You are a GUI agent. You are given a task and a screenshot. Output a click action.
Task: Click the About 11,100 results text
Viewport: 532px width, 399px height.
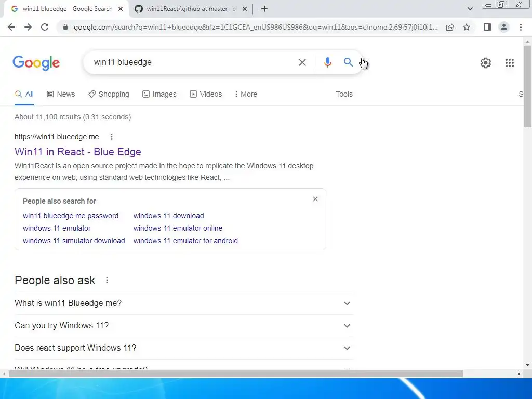point(73,117)
